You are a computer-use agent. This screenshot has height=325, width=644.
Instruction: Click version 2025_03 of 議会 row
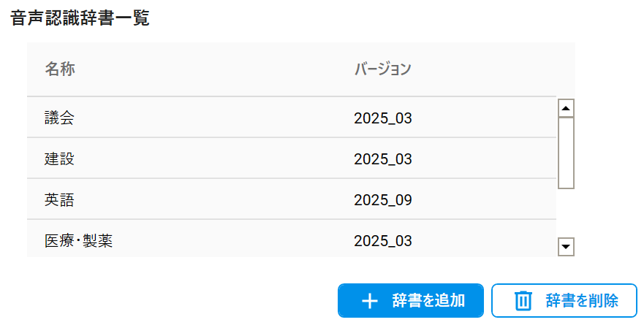[383, 118]
